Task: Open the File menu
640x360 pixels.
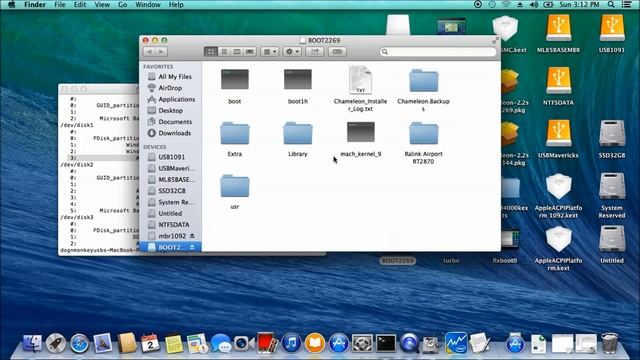Action: 60,4
